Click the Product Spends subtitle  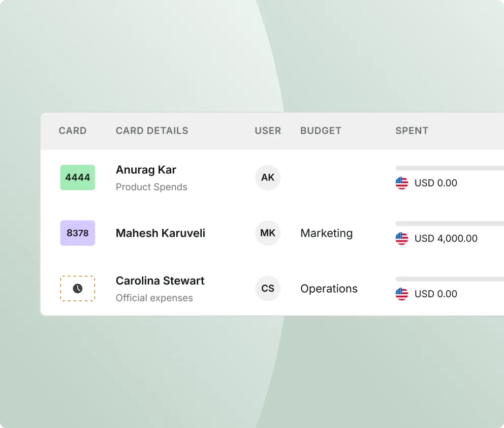151,187
